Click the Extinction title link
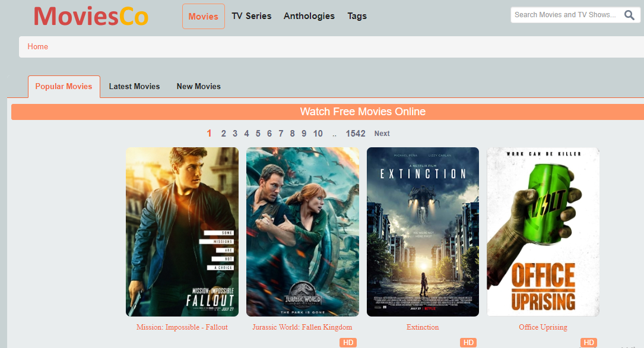This screenshot has height=348, width=644. 423,327
